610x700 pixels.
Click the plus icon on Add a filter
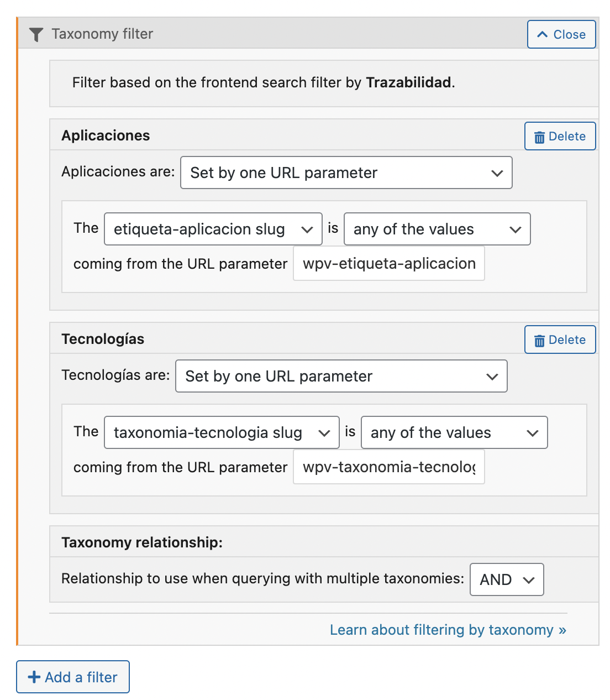pos(34,677)
